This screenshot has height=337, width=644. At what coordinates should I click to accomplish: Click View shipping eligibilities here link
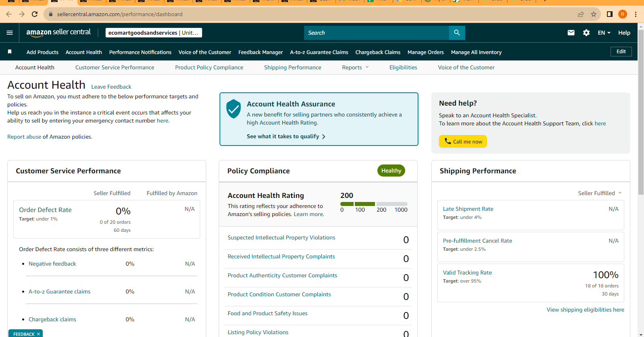click(x=585, y=310)
